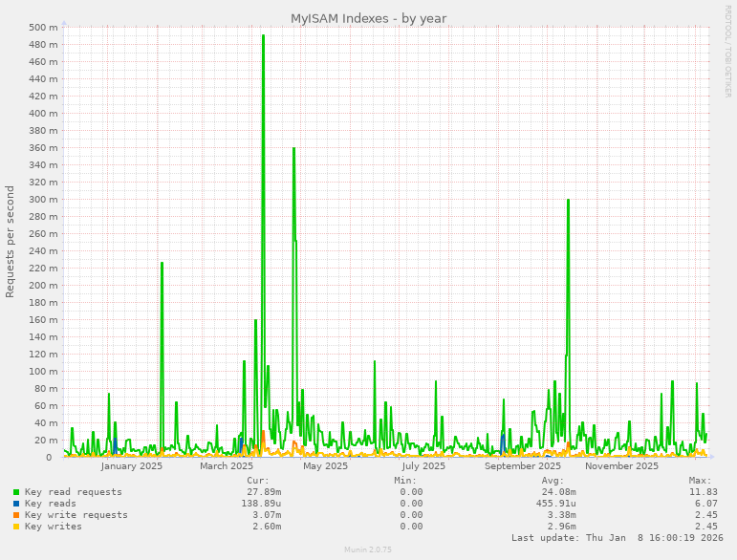The width and height of the screenshot is (737, 560).
Task: Select the 'Key reads' legend label
Action: [x=51, y=504]
